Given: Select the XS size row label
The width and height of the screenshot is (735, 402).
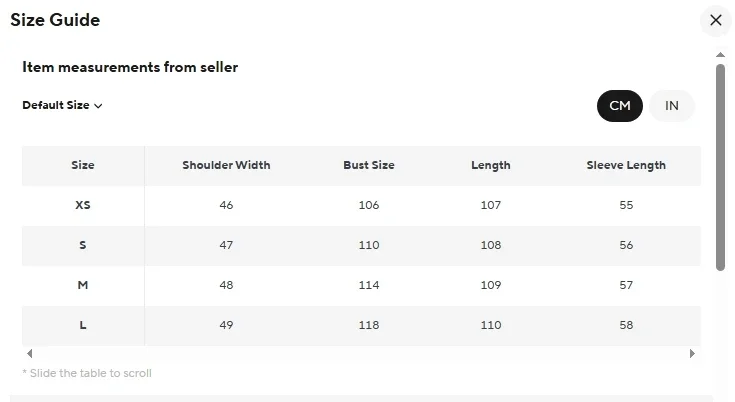Looking at the screenshot, I should tap(83, 205).
